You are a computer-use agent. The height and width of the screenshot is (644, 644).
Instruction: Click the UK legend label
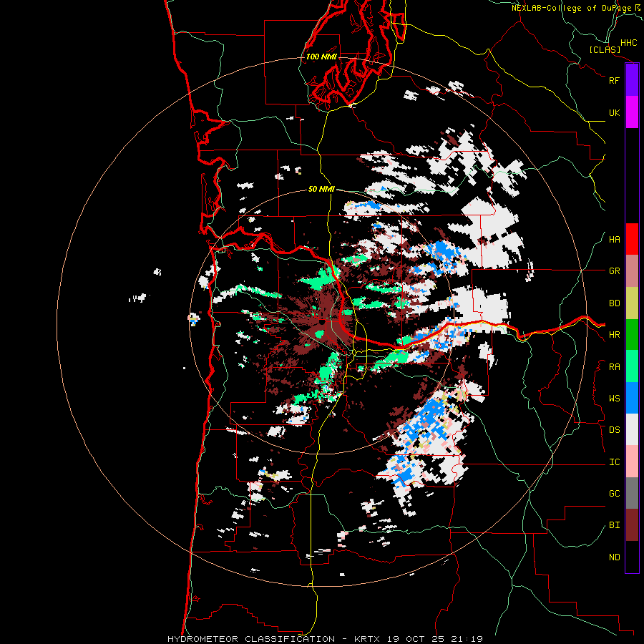click(614, 112)
